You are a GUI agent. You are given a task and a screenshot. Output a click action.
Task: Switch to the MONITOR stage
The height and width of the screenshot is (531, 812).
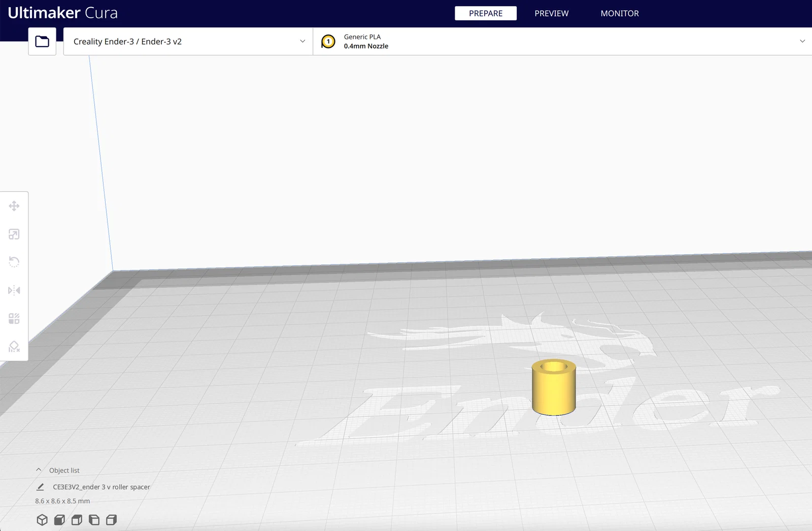click(620, 13)
